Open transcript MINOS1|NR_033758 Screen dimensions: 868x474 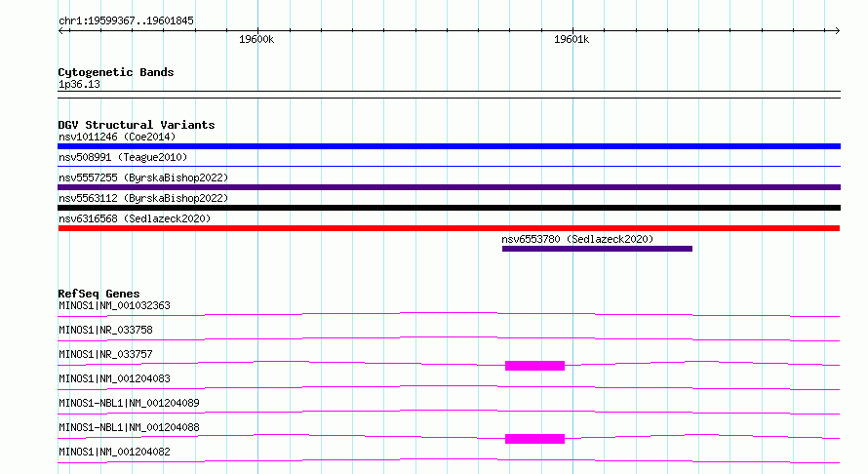coord(105,330)
